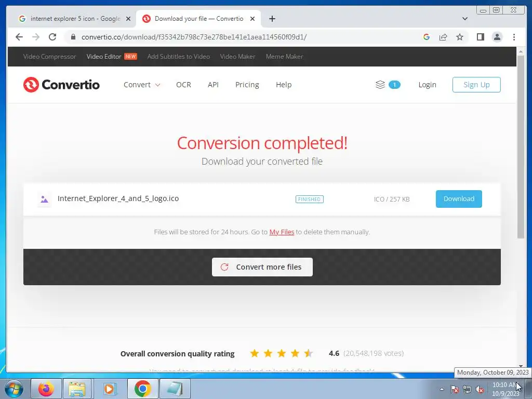
Task: Click the FINISHED status badge
Action: pyautogui.click(x=310, y=199)
